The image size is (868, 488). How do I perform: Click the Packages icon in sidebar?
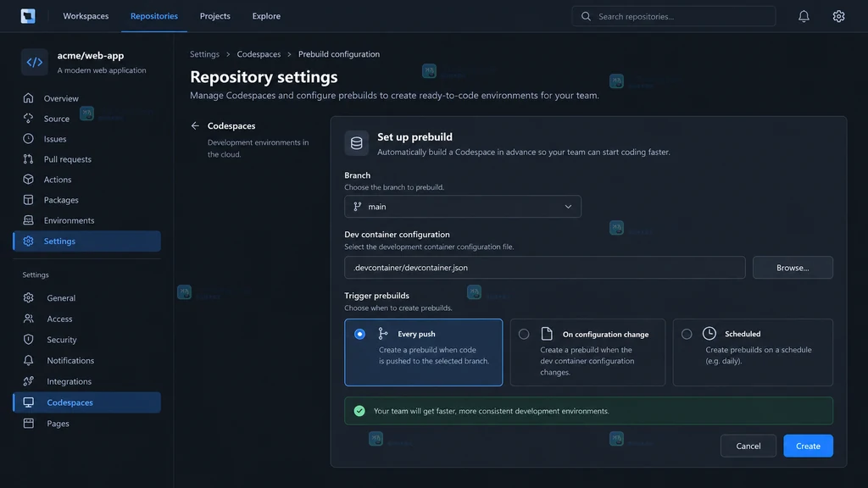click(x=28, y=200)
